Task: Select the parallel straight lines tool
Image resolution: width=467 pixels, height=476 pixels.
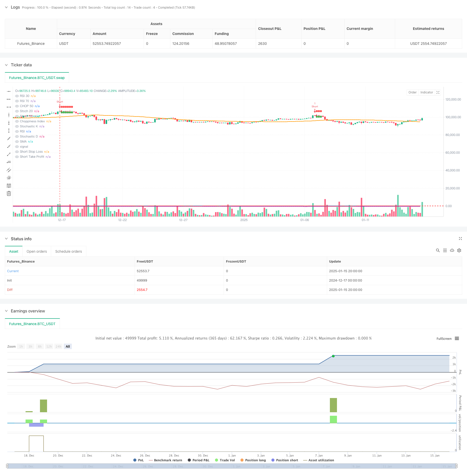Action: point(9,178)
